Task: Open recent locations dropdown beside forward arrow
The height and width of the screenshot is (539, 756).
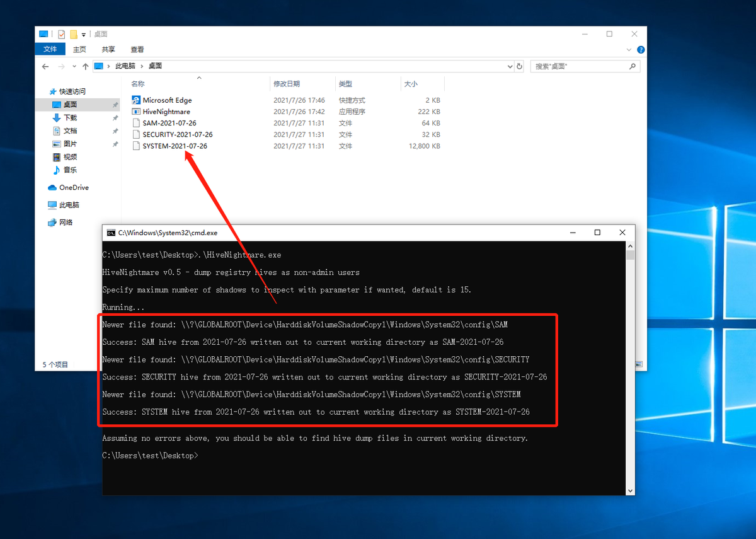Action: tap(74, 66)
